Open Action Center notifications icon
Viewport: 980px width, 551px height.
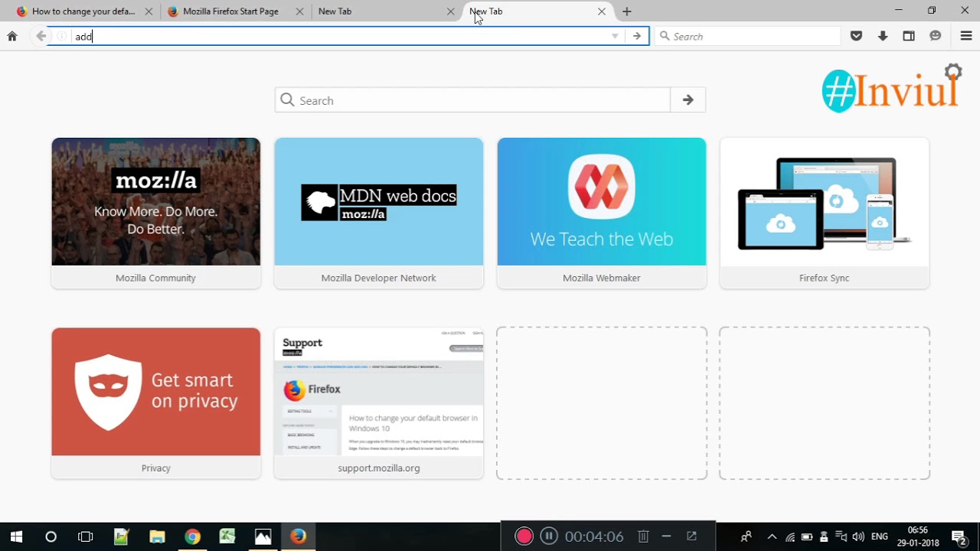[959, 536]
